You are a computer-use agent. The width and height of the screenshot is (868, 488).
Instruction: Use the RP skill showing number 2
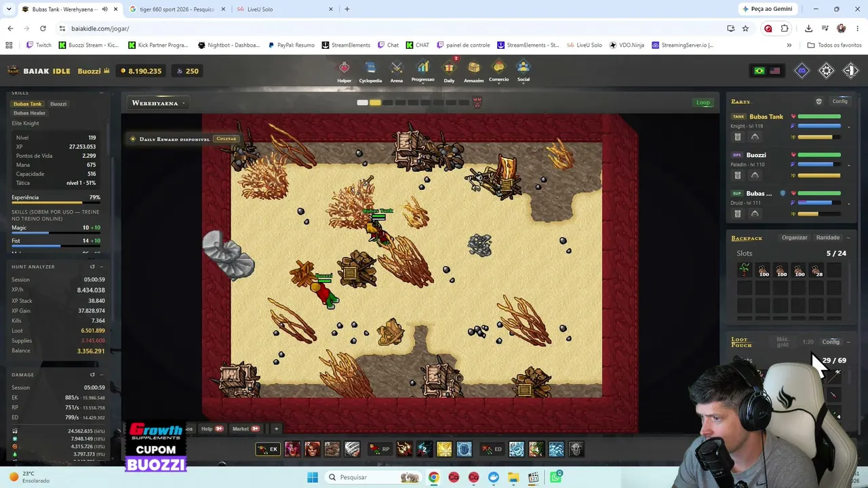point(424,449)
